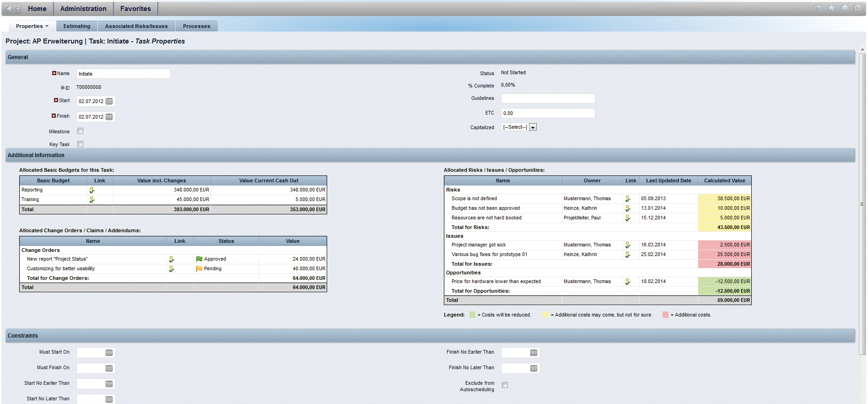Click the green legend swatch for reduced costs

tap(473, 315)
